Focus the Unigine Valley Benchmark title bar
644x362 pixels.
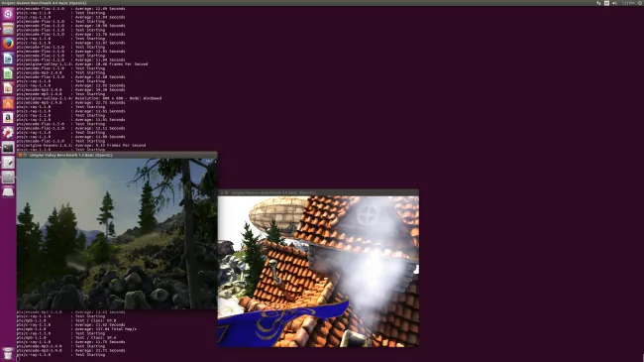tap(117, 155)
